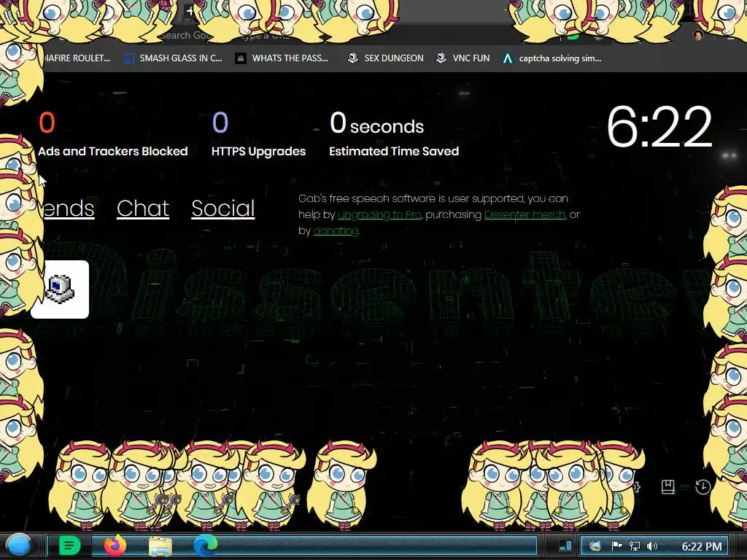747x560 pixels.
Task: Open the taskbar clock showing 6:22 PM
Action: pos(702,546)
